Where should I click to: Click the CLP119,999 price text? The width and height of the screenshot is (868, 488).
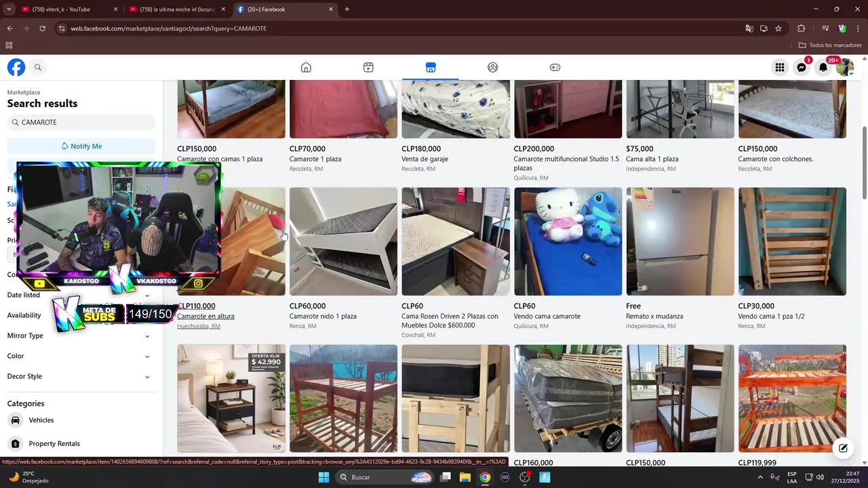[x=757, y=463]
